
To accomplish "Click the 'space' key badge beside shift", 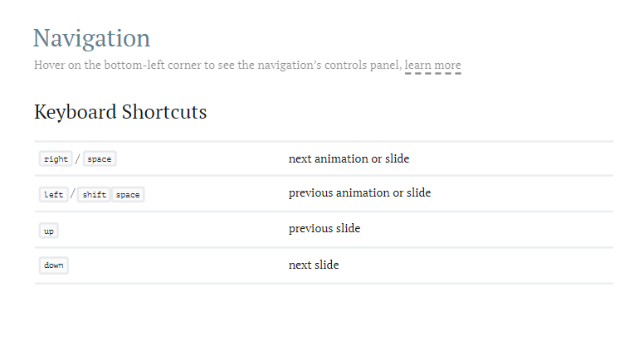I will point(128,195).
